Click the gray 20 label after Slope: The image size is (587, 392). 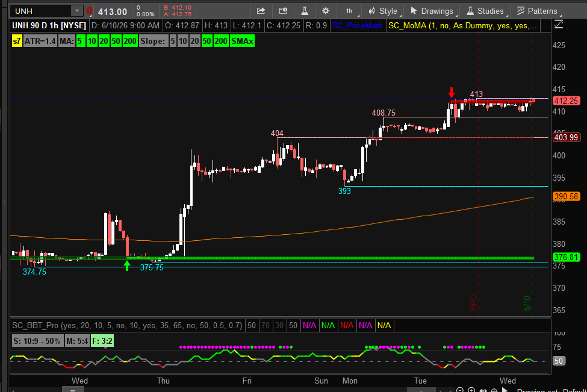194,41
